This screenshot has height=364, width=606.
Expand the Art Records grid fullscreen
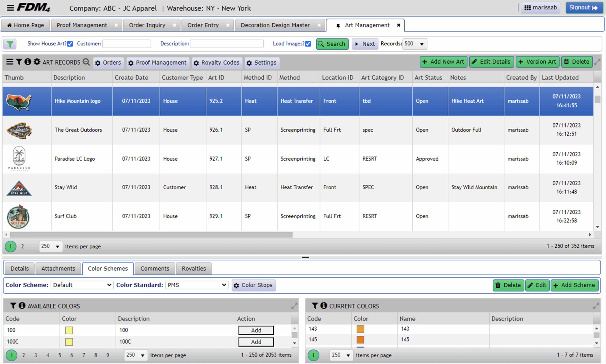point(597,62)
